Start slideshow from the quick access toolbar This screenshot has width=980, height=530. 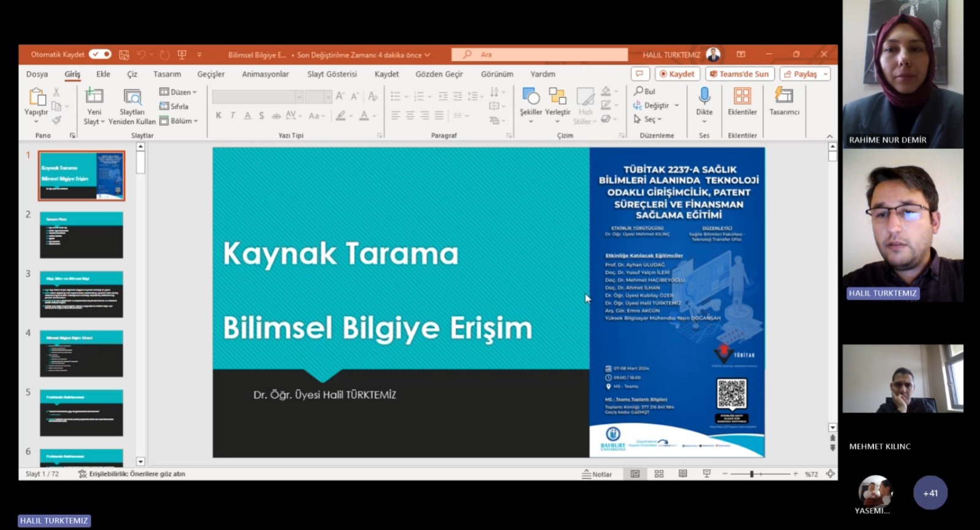[x=182, y=55]
